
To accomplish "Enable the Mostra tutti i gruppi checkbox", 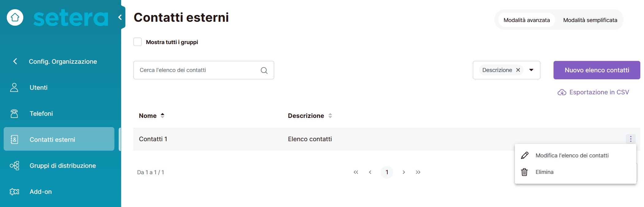I will tap(138, 42).
